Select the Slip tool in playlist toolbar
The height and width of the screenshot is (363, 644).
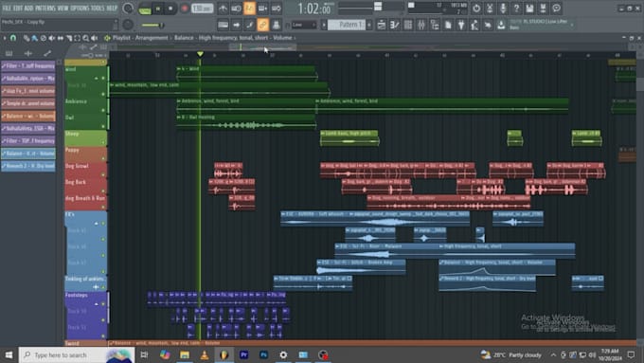pos(61,38)
